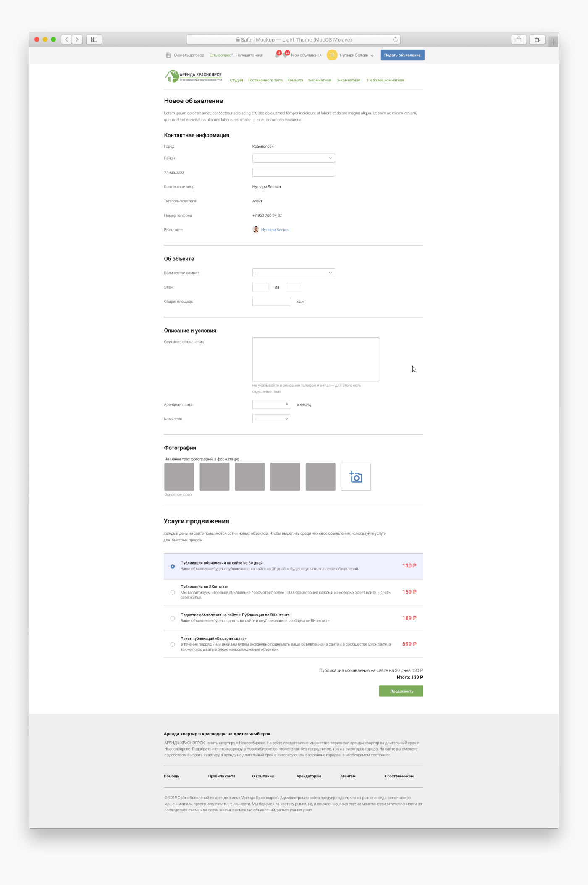Image resolution: width=588 pixels, height=885 pixels.
Task: Click the Агент user type value
Action: click(257, 201)
